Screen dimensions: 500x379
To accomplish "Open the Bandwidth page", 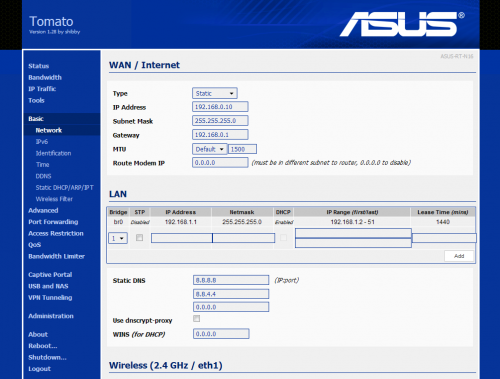I will (x=45, y=77).
